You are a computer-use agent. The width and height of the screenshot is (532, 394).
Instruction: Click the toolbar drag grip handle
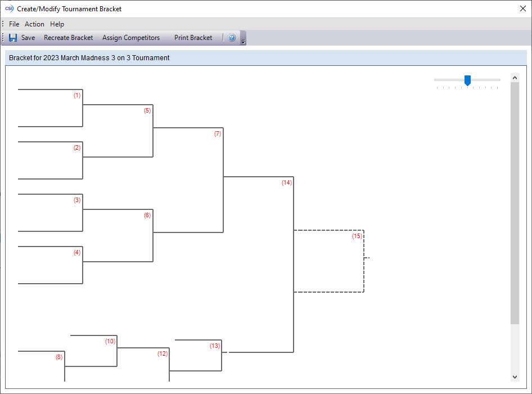tap(3, 38)
